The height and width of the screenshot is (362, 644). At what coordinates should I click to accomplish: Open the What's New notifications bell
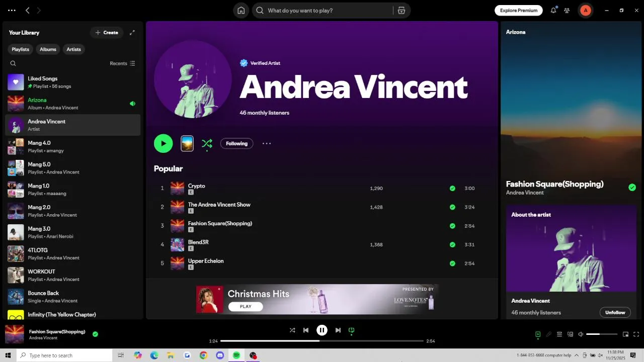(x=553, y=10)
